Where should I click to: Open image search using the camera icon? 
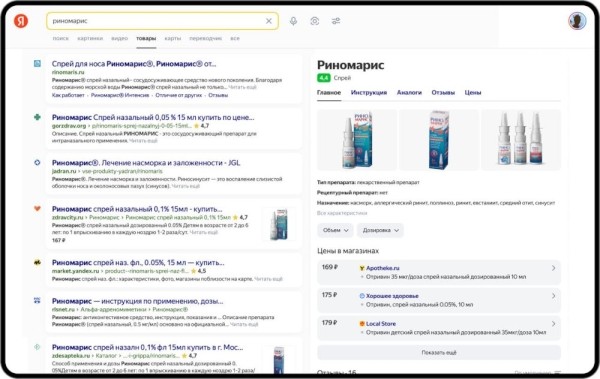pyautogui.click(x=315, y=21)
